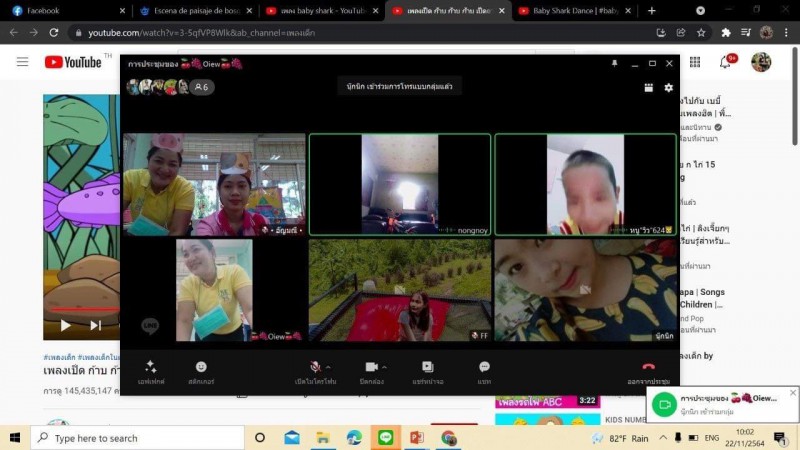Switch the meeting grid layout view
The image size is (800, 450).
click(649, 88)
